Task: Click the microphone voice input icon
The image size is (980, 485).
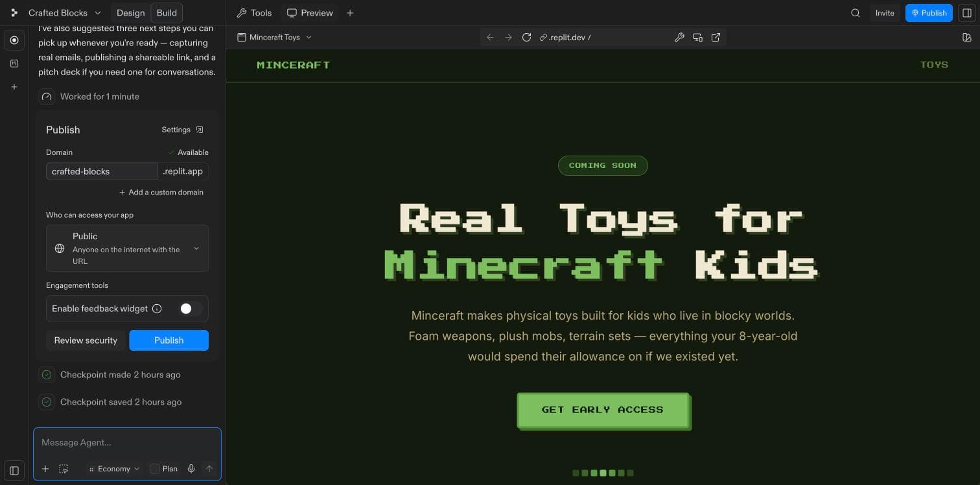Action: (x=191, y=469)
